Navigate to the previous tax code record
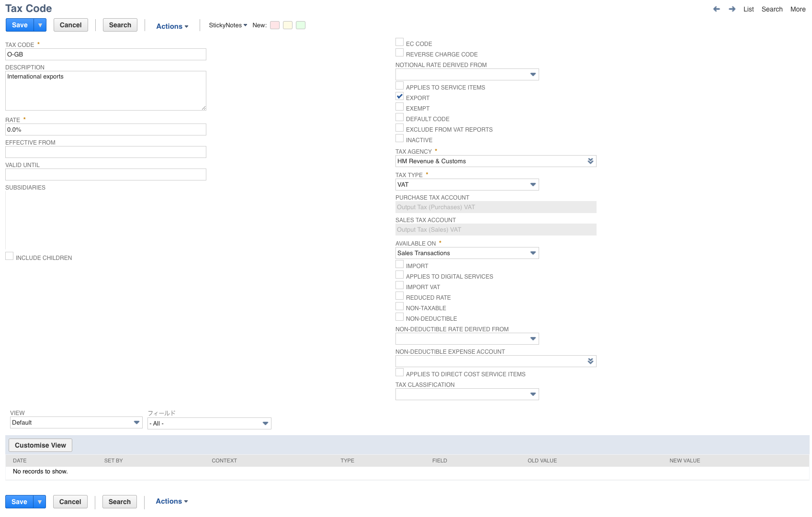Viewport: 812px width, 517px height. point(716,9)
